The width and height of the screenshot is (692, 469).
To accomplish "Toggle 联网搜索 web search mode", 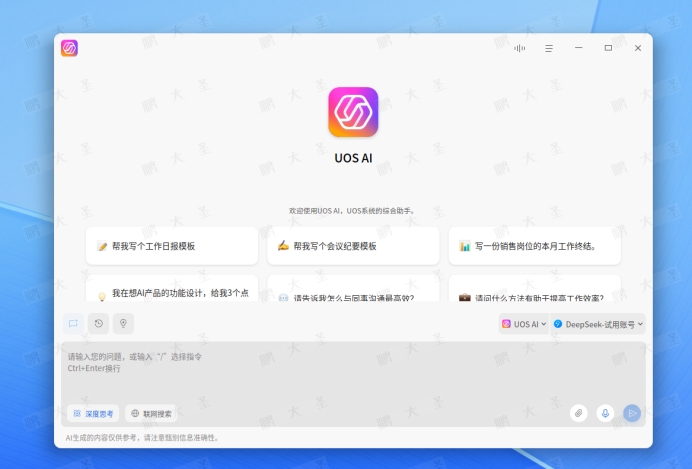I will pyautogui.click(x=151, y=414).
